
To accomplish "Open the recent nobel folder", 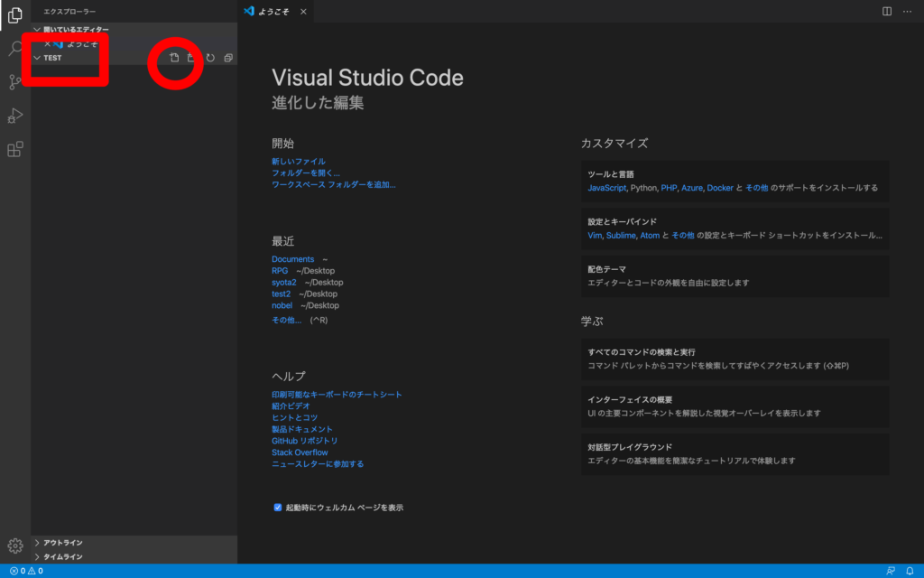I will [x=282, y=305].
